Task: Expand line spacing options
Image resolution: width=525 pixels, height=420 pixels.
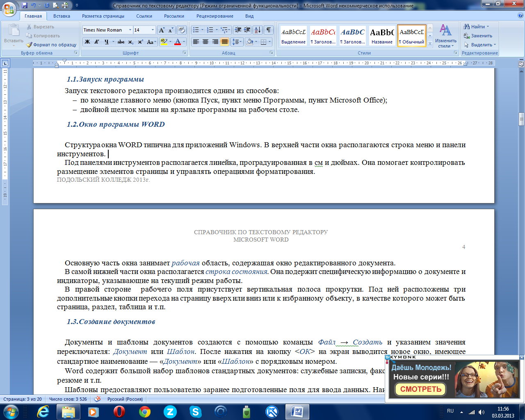Action: (237, 42)
